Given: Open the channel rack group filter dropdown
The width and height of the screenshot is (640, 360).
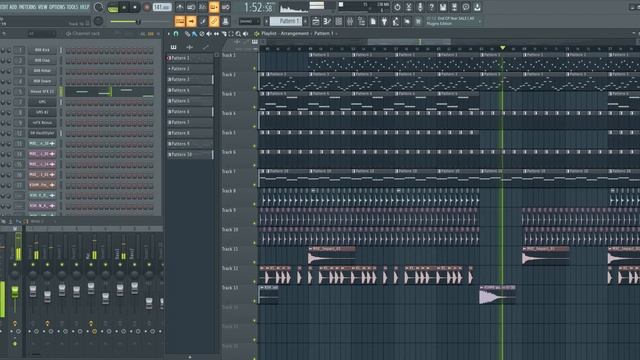Looking at the screenshot, I should (x=41, y=34).
